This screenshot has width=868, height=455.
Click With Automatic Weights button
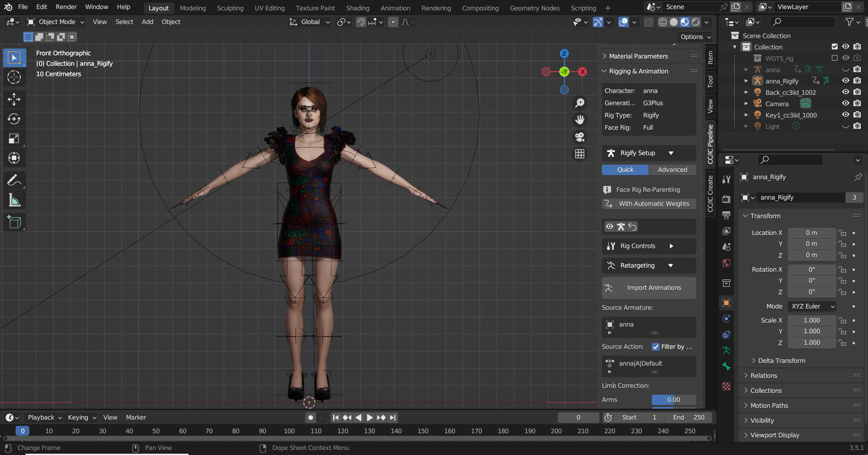coord(649,204)
